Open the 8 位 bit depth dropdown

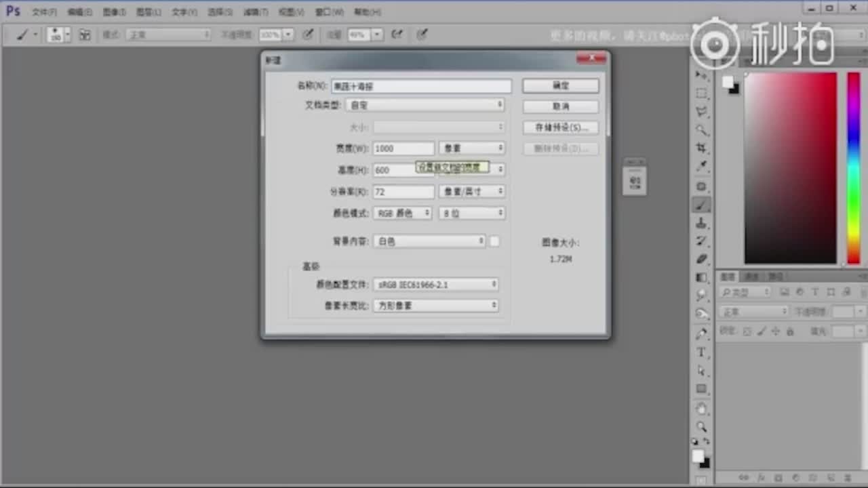coord(472,213)
